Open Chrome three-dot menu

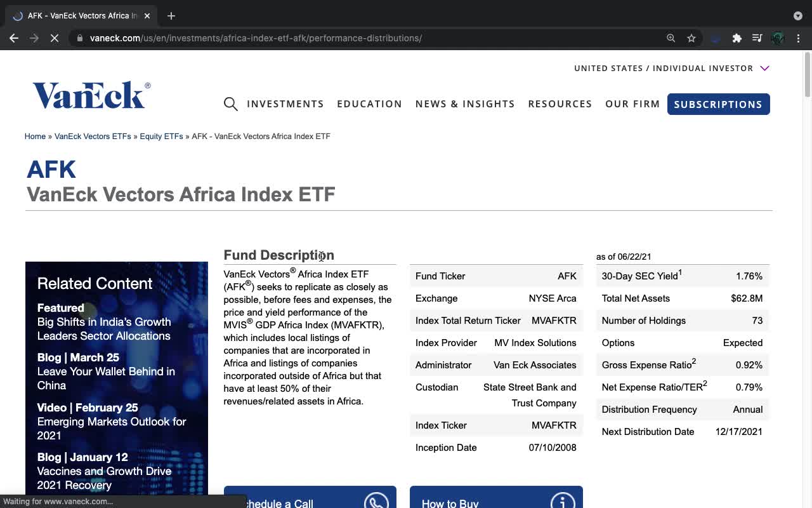pyautogui.click(x=799, y=38)
